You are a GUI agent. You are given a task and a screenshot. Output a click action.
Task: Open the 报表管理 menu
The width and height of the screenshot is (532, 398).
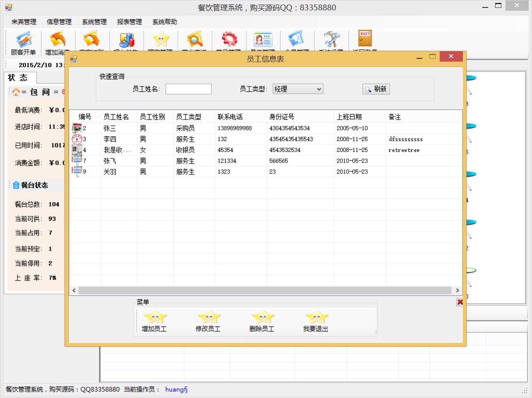tap(129, 22)
